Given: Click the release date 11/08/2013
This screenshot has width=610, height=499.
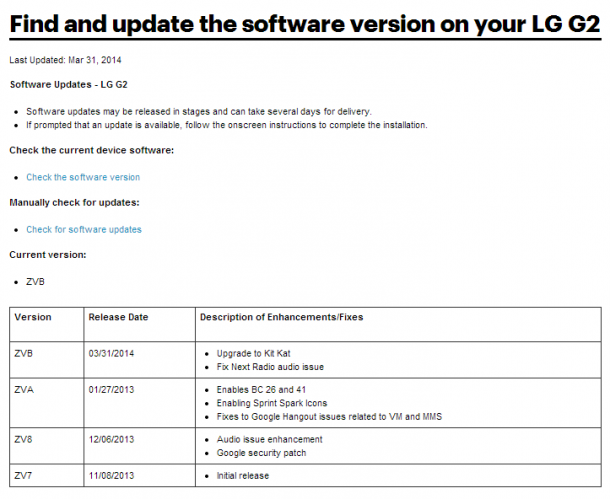Looking at the screenshot, I should click(111, 476).
